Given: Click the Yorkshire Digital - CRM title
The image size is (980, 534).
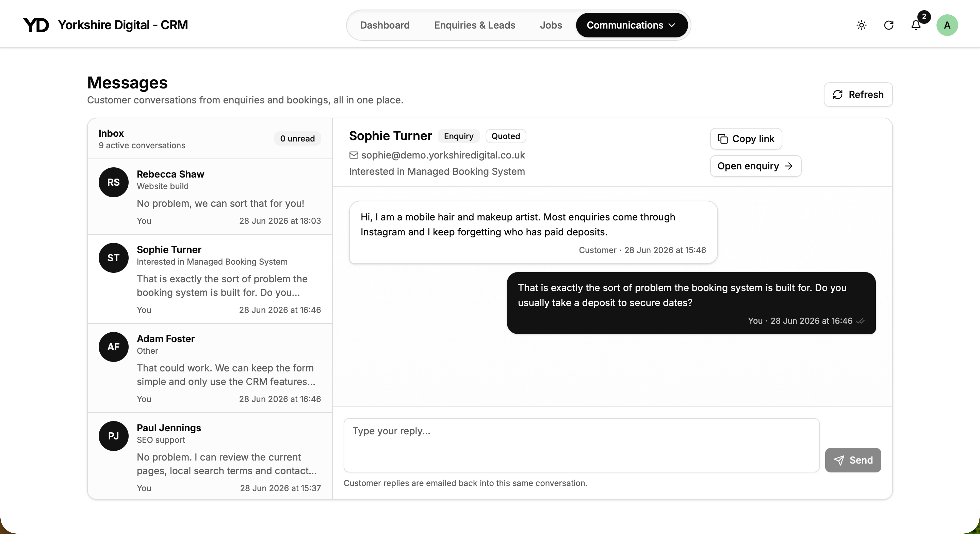Looking at the screenshot, I should pyautogui.click(x=122, y=25).
